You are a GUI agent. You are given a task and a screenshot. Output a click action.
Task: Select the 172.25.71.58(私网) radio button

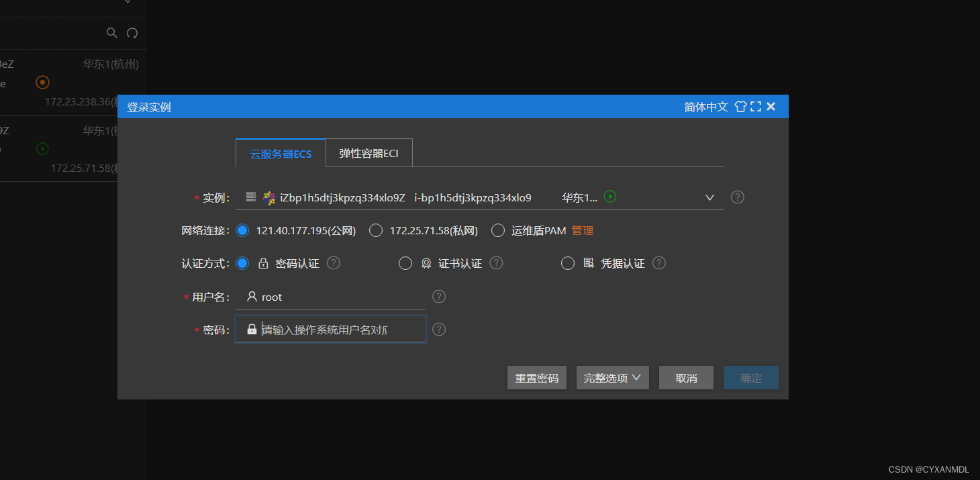(x=376, y=230)
